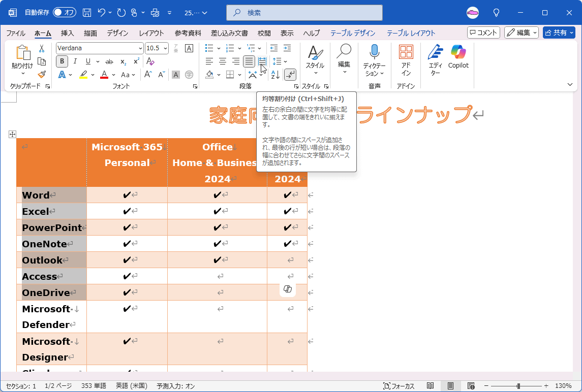This screenshot has height=392, width=582.
Task: Increase font size
Action: click(x=148, y=75)
